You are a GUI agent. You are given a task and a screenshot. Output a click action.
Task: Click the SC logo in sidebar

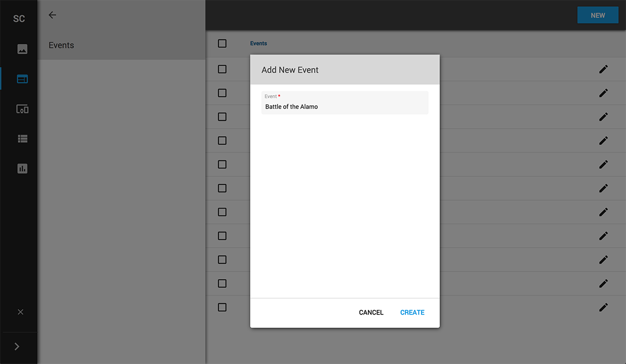(19, 19)
